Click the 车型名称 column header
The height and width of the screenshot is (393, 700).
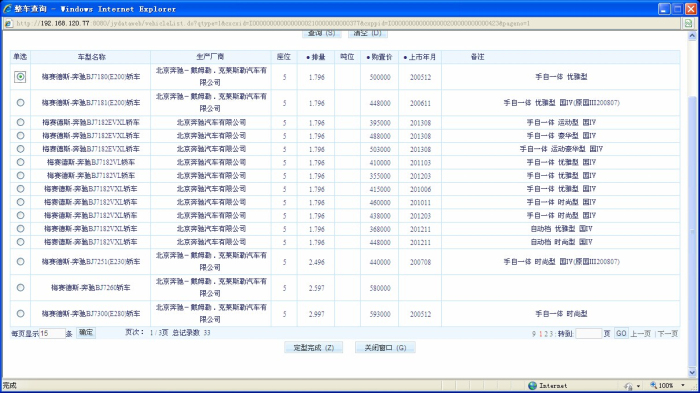pyautogui.click(x=92, y=57)
